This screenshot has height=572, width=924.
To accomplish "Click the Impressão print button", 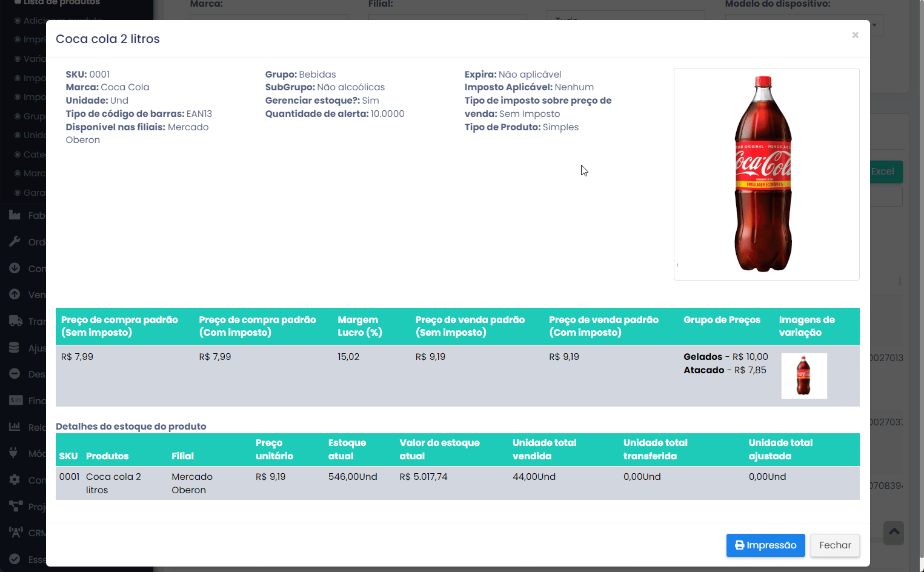I will 765,545.
